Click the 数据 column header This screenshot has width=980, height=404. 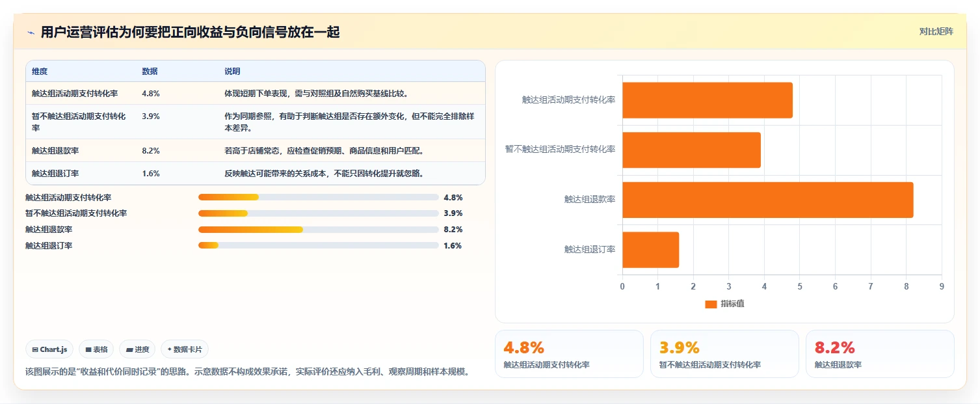(150, 72)
